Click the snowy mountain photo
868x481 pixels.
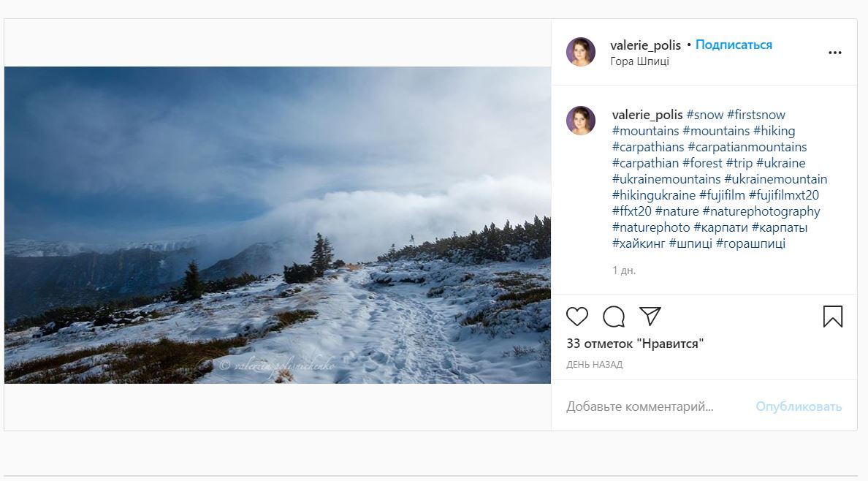[x=278, y=225]
